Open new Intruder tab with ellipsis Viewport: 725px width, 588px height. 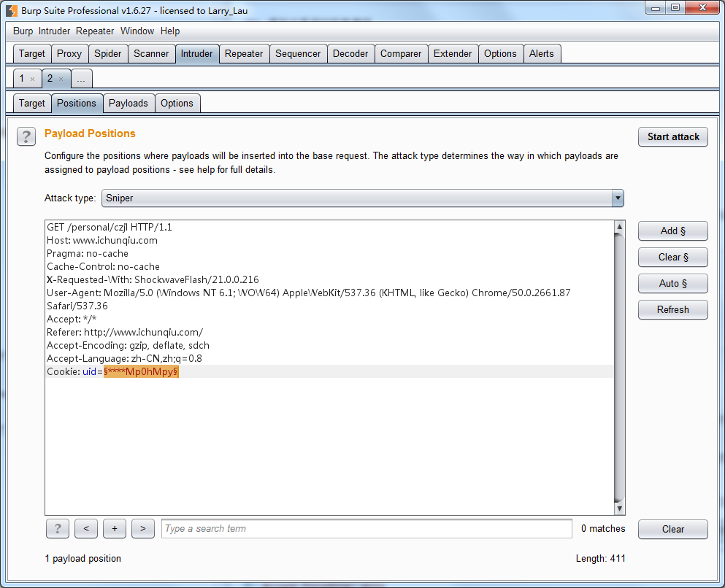tap(81, 79)
